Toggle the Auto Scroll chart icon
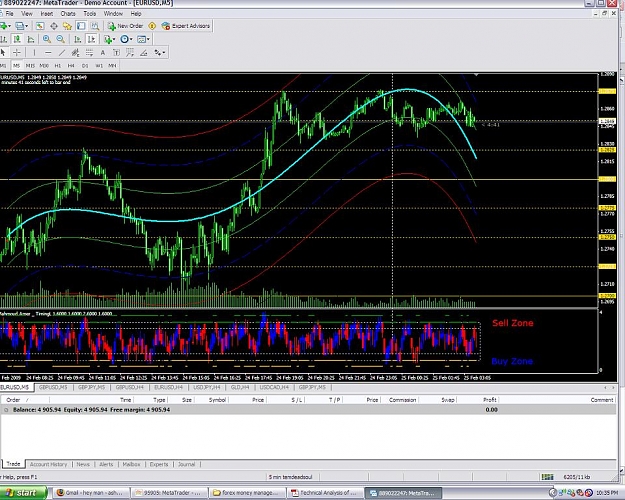Image resolution: width=625 pixels, height=500 pixels. coord(78,39)
